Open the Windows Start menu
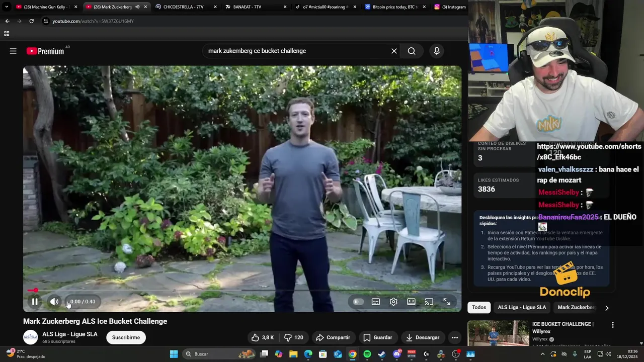644x362 pixels. pos(174,354)
